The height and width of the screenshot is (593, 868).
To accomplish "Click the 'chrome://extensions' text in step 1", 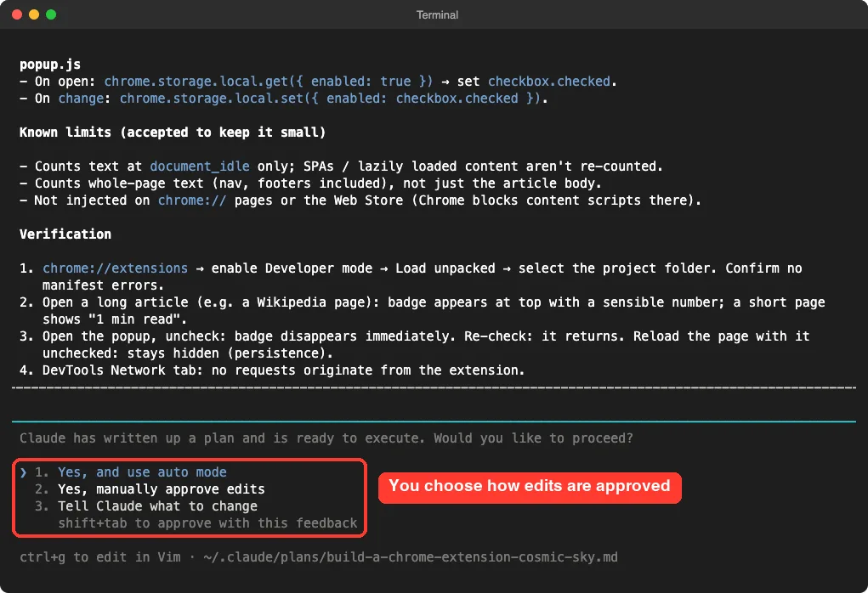I will pos(115,268).
